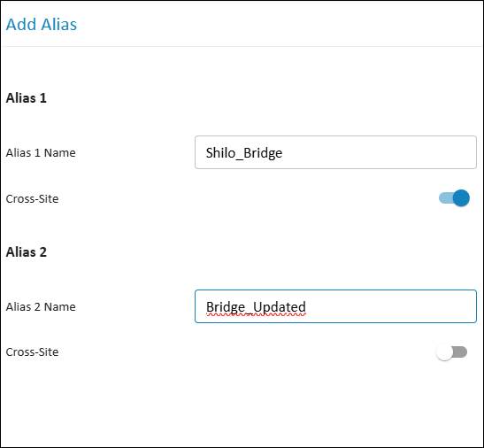Enable Cross-Site toggle under Alias 2
Screen dimensions: 484x448
[451, 351]
